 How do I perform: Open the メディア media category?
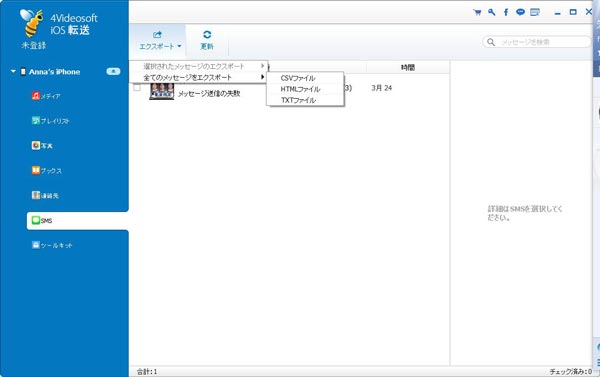[x=46, y=96]
